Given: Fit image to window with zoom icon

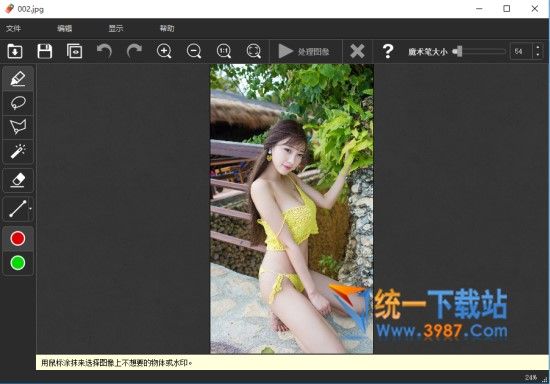Looking at the screenshot, I should [254, 51].
